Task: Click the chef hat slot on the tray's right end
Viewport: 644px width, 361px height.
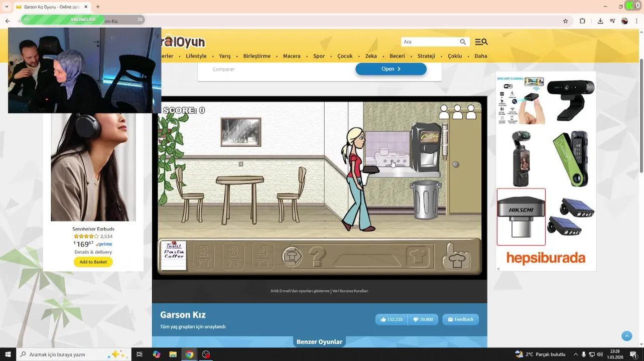Action: coord(418,257)
